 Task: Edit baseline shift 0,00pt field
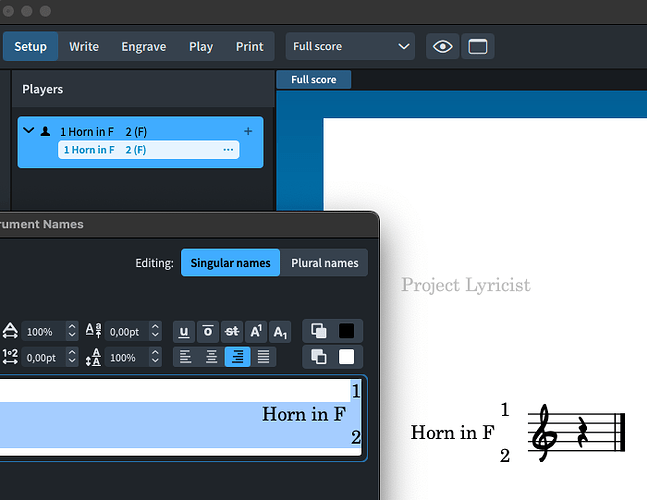pyautogui.click(x=127, y=332)
